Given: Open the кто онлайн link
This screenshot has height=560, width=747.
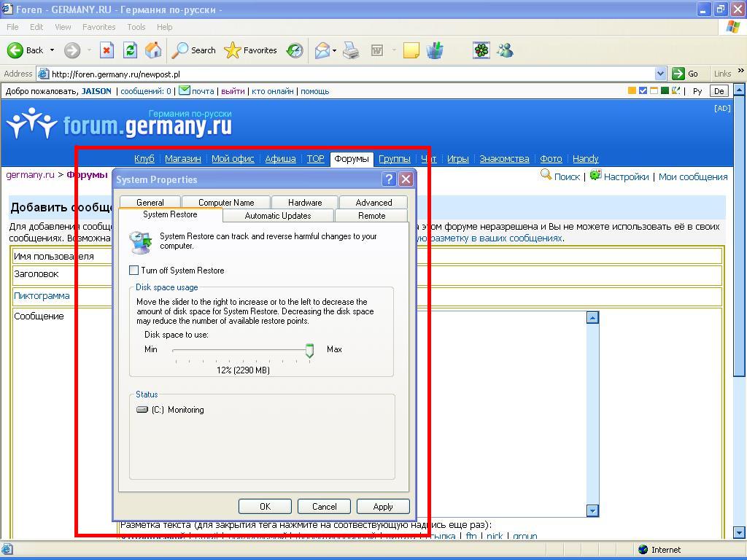Looking at the screenshot, I should 273,91.
